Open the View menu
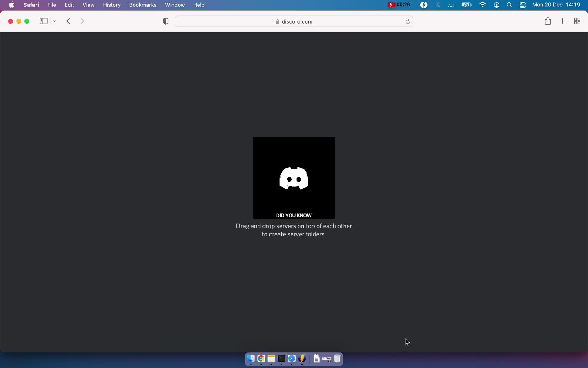Screen dimensions: 588x368 coord(89,5)
